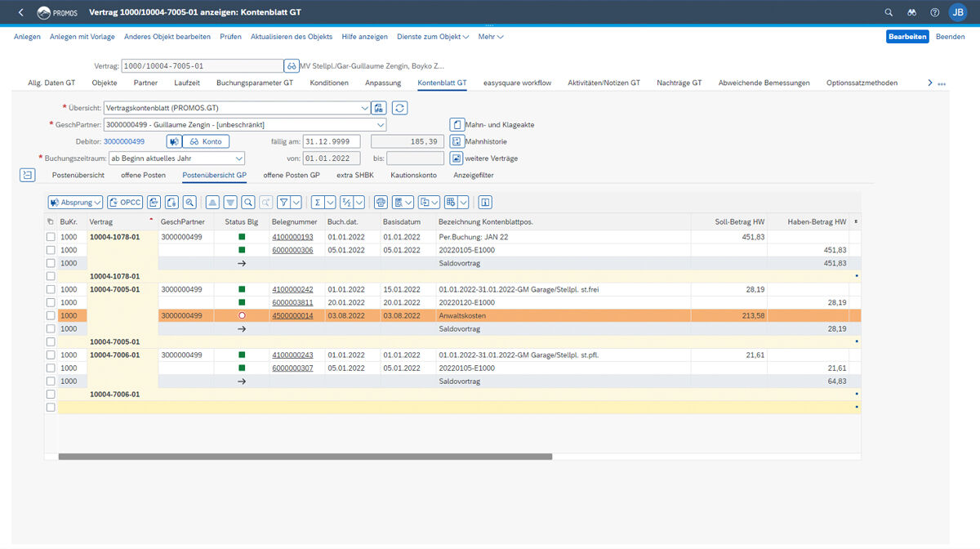
Task: Check the row for Belegnummer 4100000243
Action: pos(51,355)
